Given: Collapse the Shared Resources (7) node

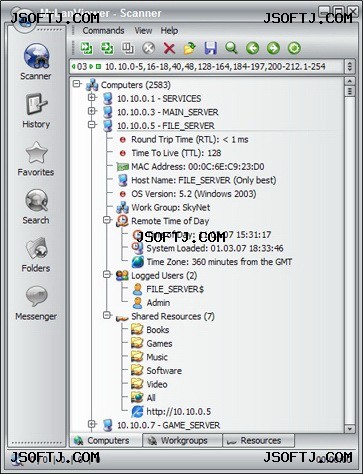Looking at the screenshot, I should 107,315.
